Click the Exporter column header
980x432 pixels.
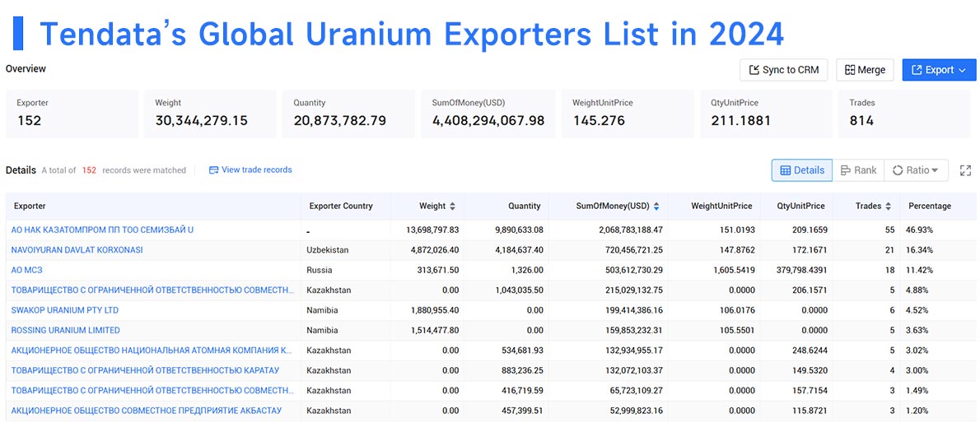pyautogui.click(x=30, y=206)
